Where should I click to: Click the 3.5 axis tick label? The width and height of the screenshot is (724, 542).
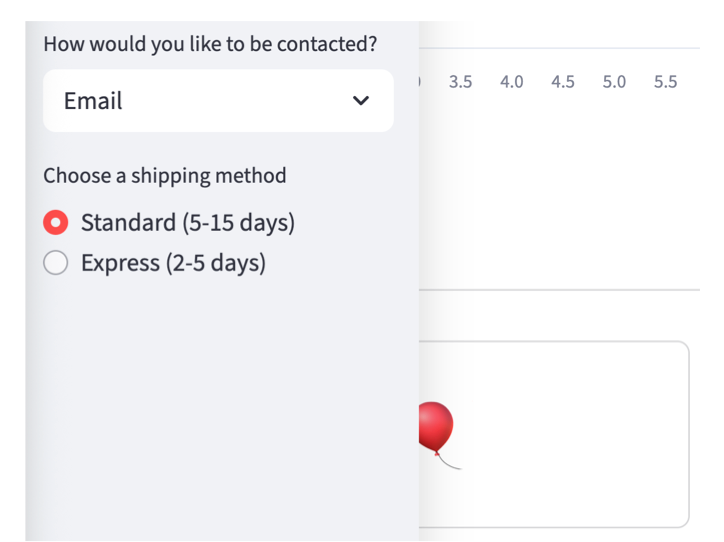tap(461, 82)
